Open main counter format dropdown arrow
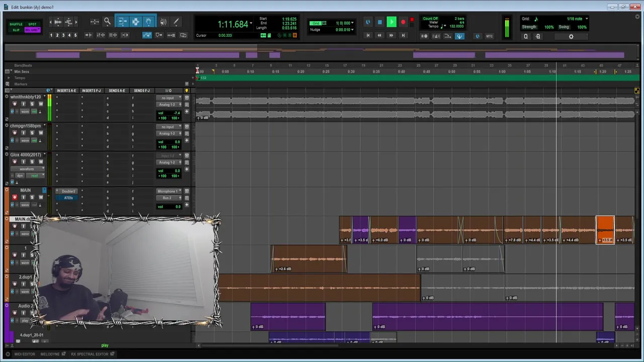 pos(251,23)
